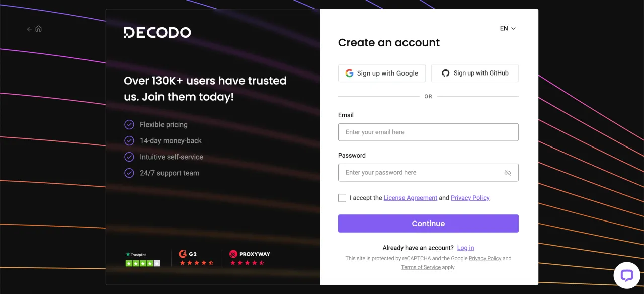This screenshot has height=294, width=644.
Task: Check the accept License Agreement box
Action: click(342, 198)
